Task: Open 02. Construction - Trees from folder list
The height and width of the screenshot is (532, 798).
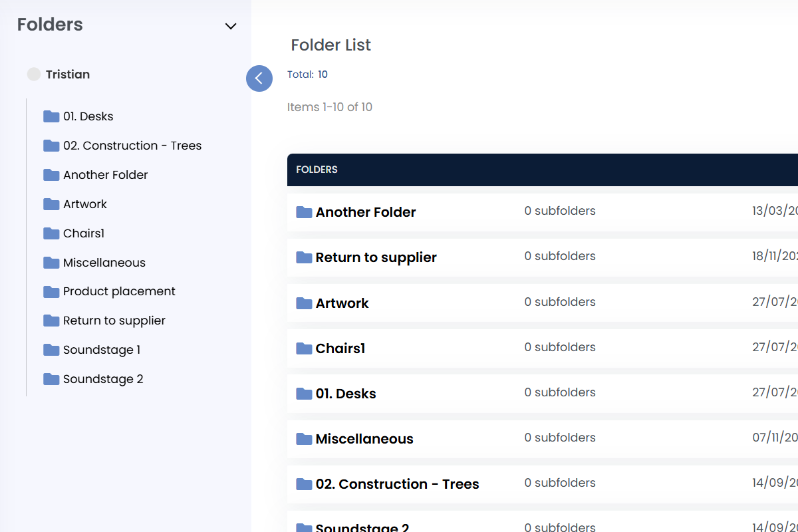Action: point(398,484)
